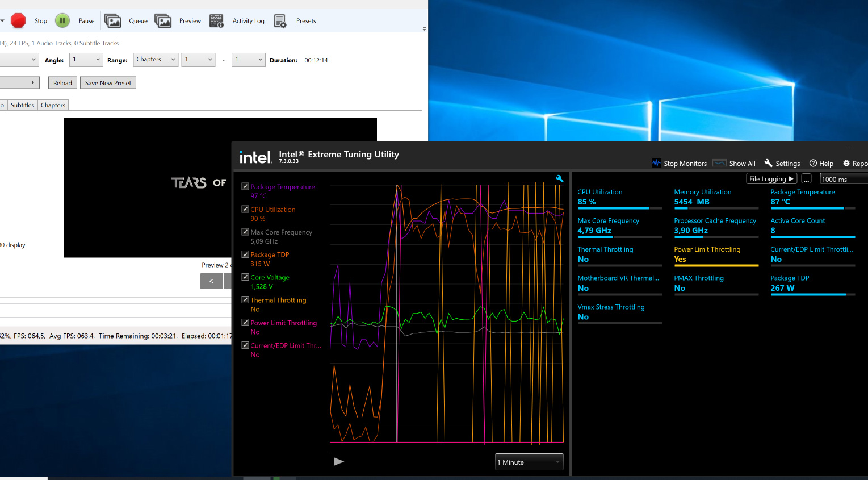Click the Duration 00:12:14 value
This screenshot has height=480, width=868.
point(316,60)
